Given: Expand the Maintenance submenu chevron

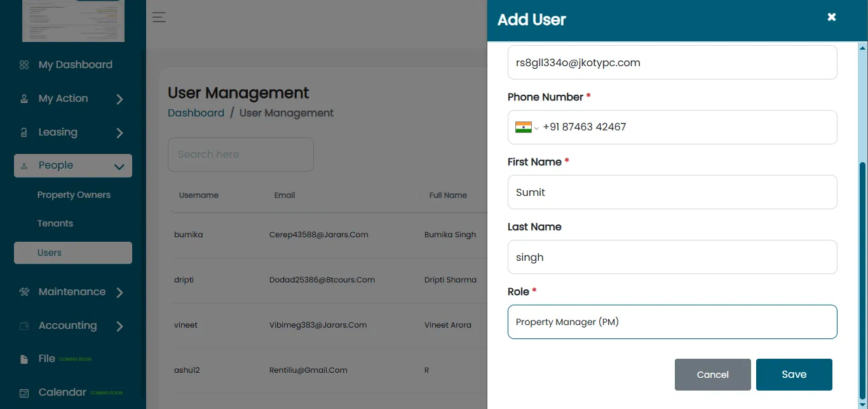Looking at the screenshot, I should [119, 293].
